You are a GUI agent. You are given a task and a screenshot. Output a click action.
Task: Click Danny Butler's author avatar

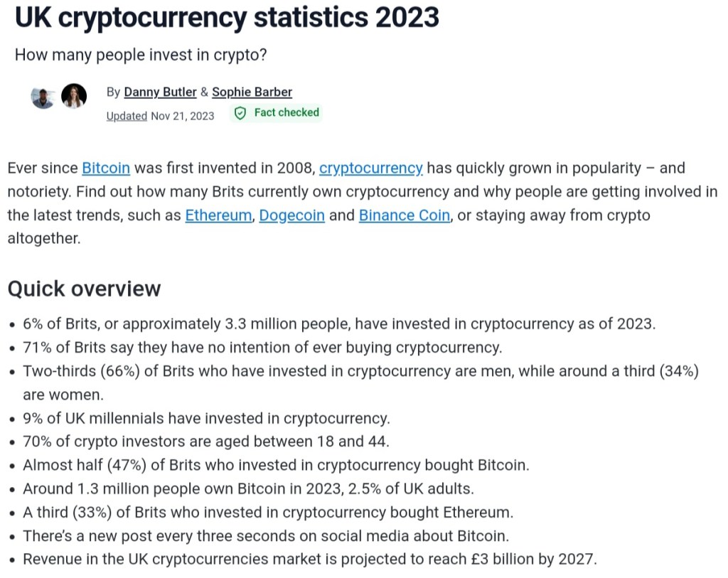point(43,97)
